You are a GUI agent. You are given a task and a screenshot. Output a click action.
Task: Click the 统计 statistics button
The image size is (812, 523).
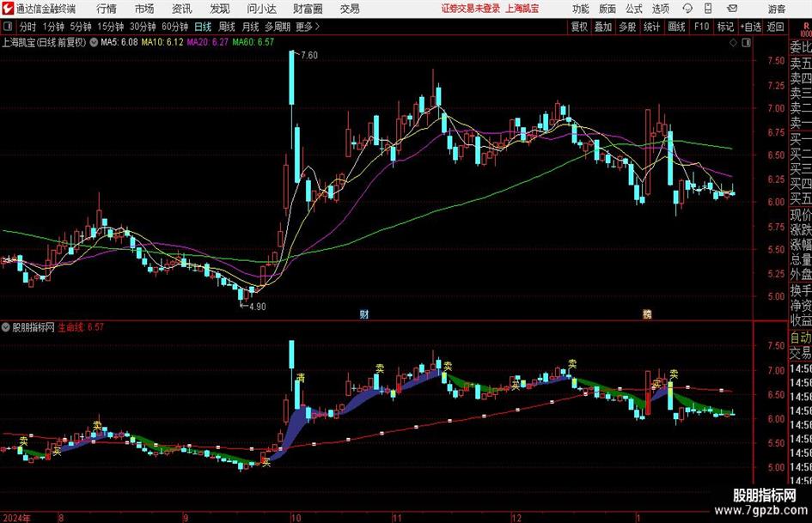pos(651,27)
